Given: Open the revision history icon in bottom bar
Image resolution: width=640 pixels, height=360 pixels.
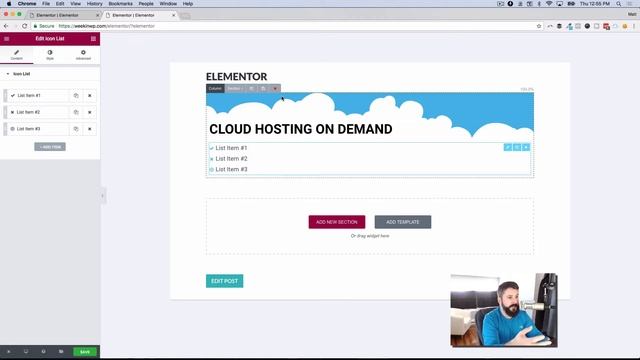Looking at the screenshot, I should [x=43, y=352].
